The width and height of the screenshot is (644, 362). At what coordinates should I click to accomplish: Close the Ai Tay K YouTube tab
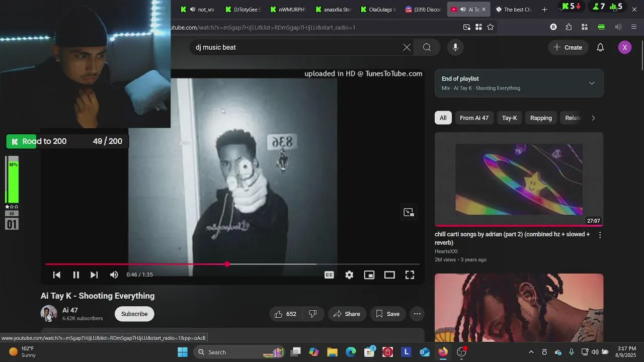pyautogui.click(x=484, y=9)
